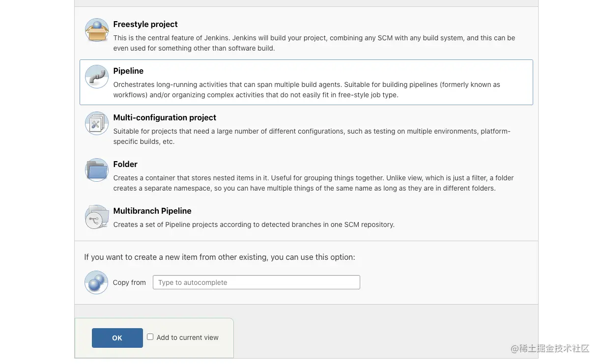Click the Pipeline pipe icon
Viewport: 600px width, 364px height.
pos(97,77)
